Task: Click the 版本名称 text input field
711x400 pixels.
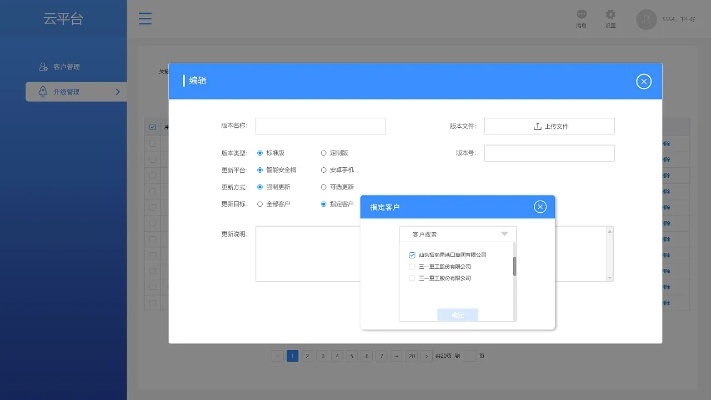Action: (x=320, y=126)
